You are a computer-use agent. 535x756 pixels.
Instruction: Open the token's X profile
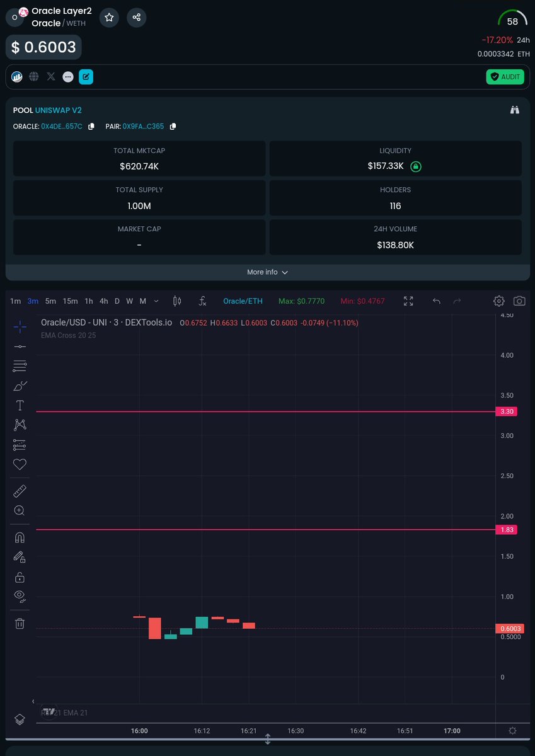click(x=51, y=77)
